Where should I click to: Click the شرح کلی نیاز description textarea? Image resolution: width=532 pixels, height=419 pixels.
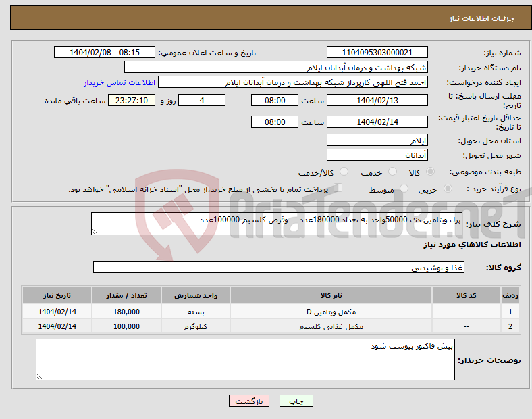[277, 224]
